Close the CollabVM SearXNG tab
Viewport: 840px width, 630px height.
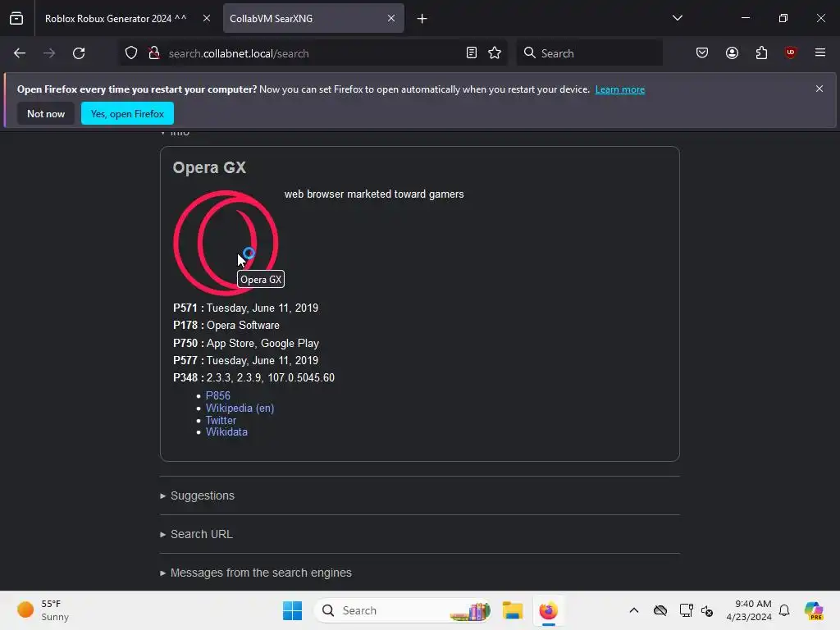[391, 18]
